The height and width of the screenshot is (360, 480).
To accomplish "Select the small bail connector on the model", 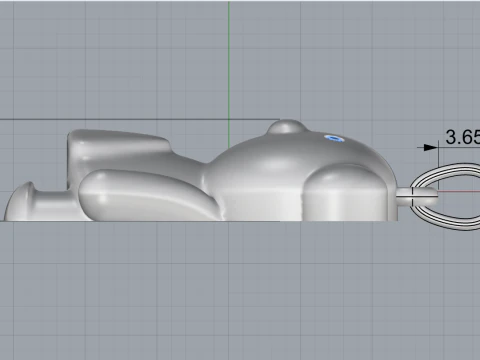I will [x=417, y=197].
